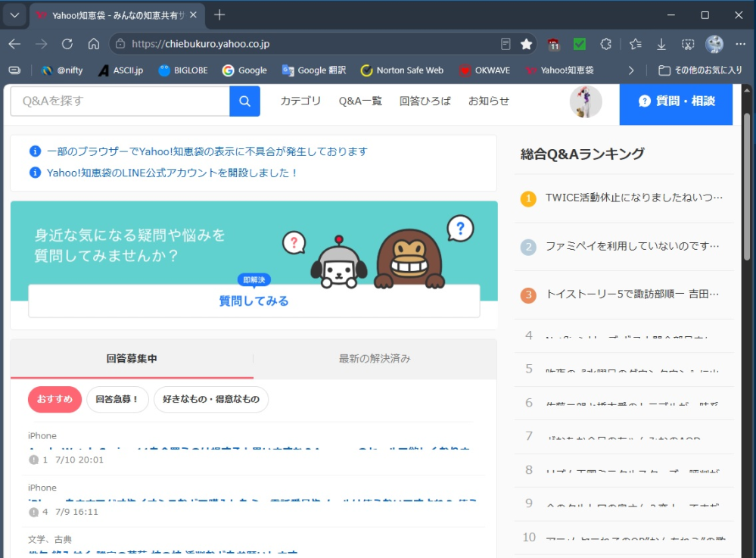This screenshot has height=558, width=756.
Task: Open the green checkmark Norton extension
Action: [x=580, y=45]
